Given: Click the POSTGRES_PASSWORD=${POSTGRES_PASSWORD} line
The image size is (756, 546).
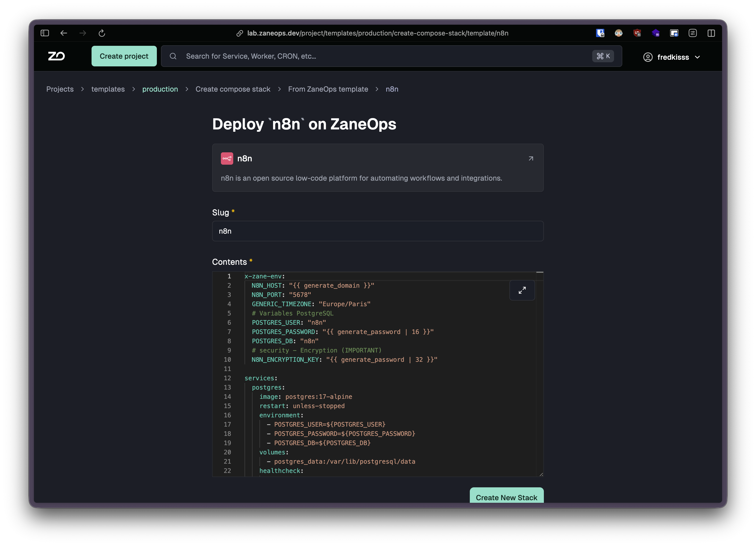Looking at the screenshot, I should click(x=341, y=434).
